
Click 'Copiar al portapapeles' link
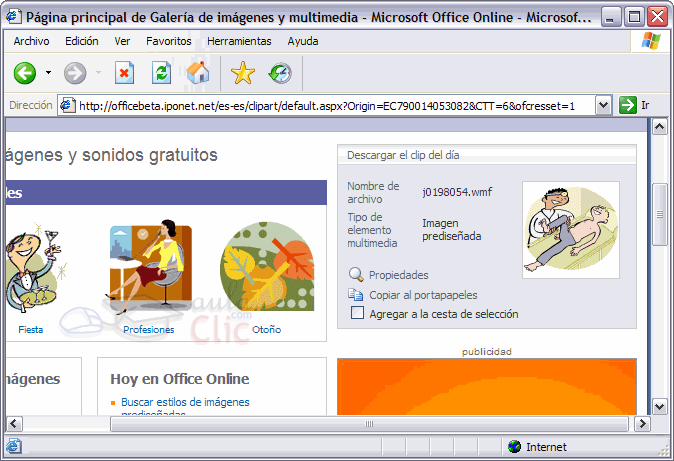point(422,295)
